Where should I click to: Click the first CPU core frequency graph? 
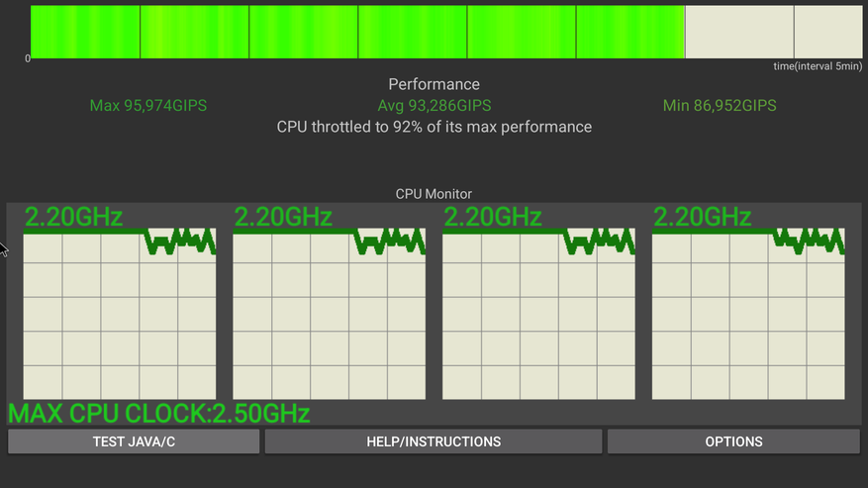119,316
